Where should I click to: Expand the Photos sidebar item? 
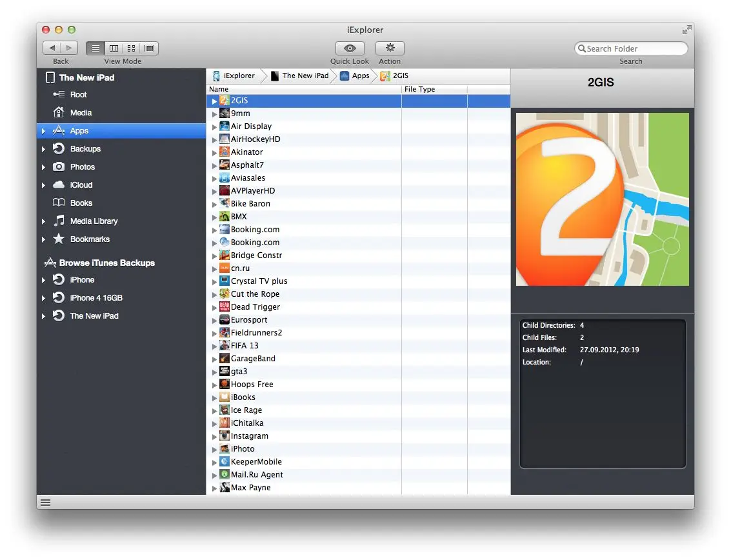point(43,167)
